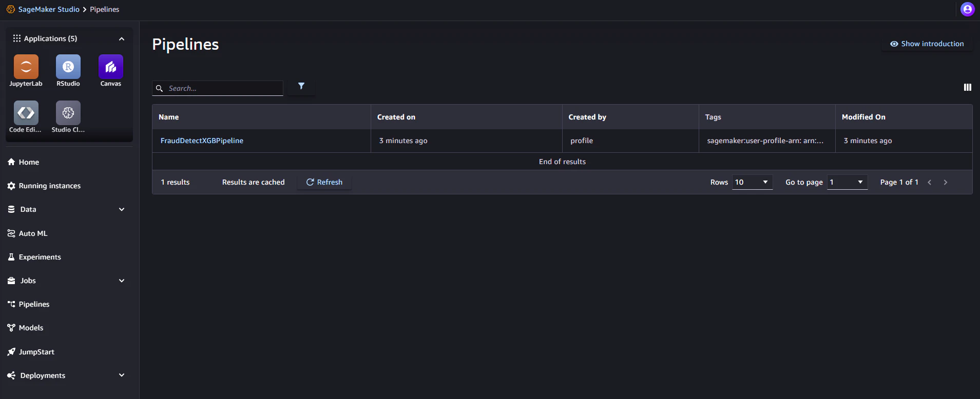Image resolution: width=980 pixels, height=399 pixels.
Task: Click SageMaker Studio breadcrumb link
Action: (x=49, y=9)
